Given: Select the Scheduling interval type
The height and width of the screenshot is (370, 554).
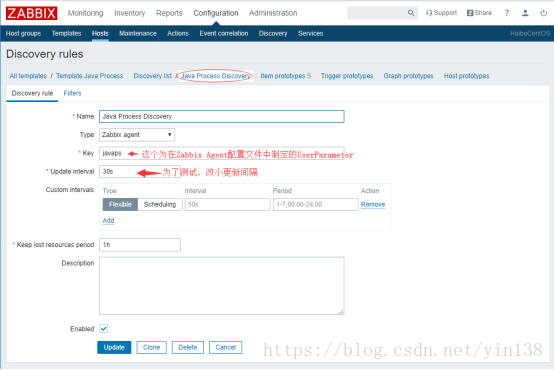Looking at the screenshot, I should [160, 204].
